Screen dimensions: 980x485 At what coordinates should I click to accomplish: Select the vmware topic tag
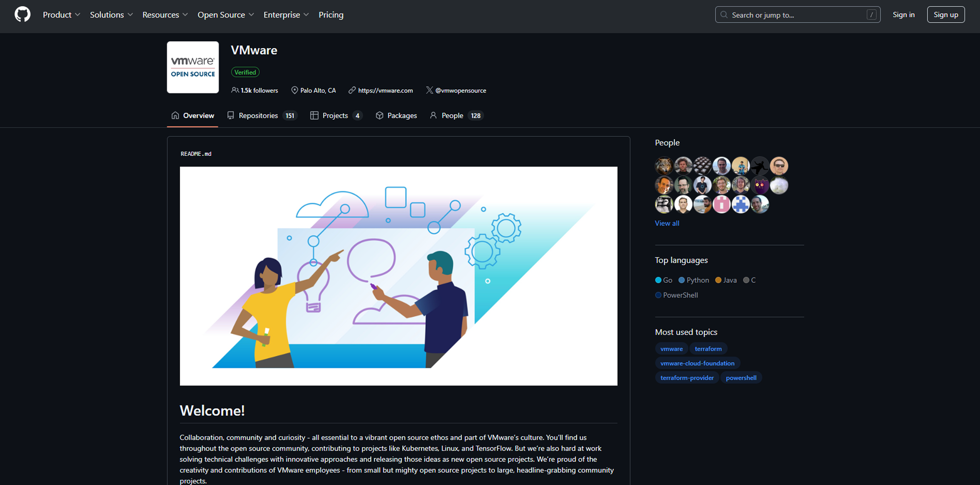pos(671,349)
